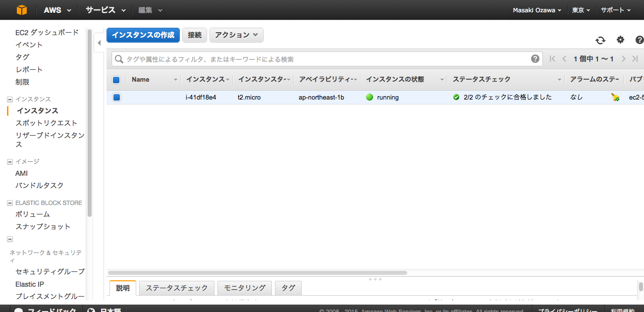Viewport: 644px width, 312px height.
Task: Sort by インスタンスの状態 column header
Action: tap(404, 80)
